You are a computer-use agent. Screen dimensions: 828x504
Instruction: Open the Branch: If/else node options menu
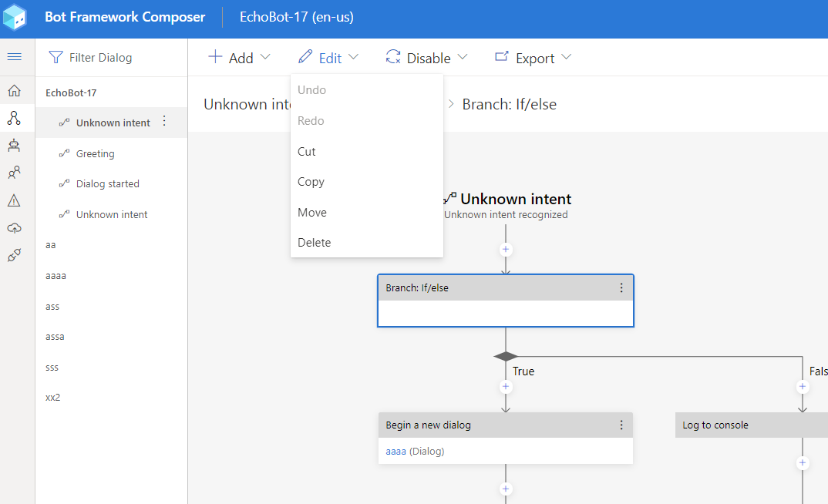tap(621, 287)
